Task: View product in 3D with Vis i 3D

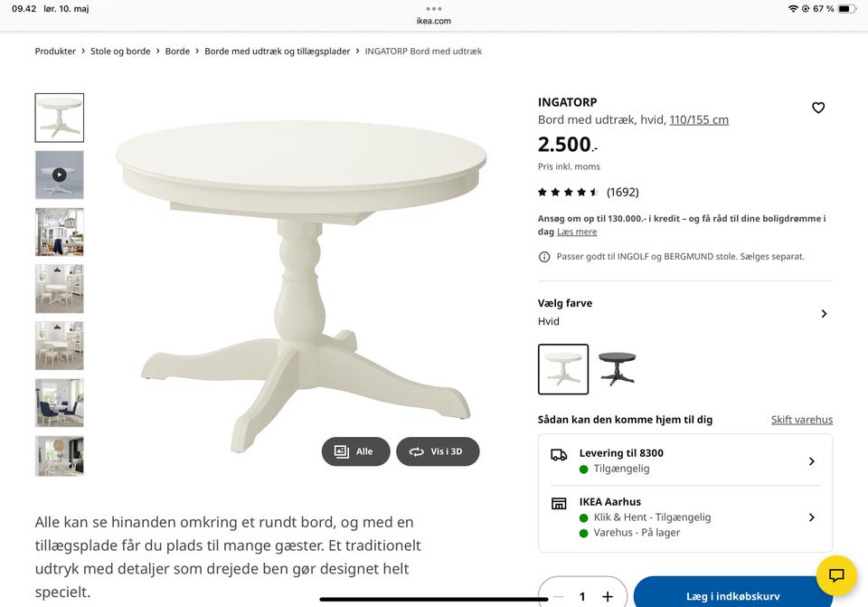Action: [x=438, y=451]
